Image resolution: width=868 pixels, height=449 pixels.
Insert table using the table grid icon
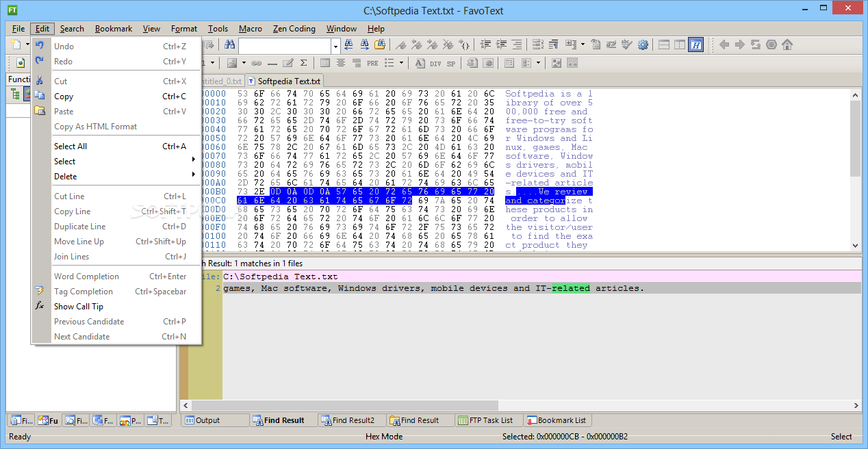[x=325, y=63]
